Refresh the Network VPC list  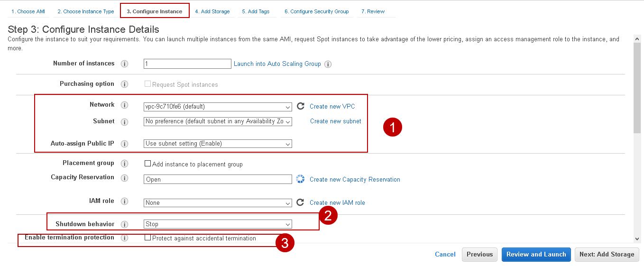pos(300,106)
